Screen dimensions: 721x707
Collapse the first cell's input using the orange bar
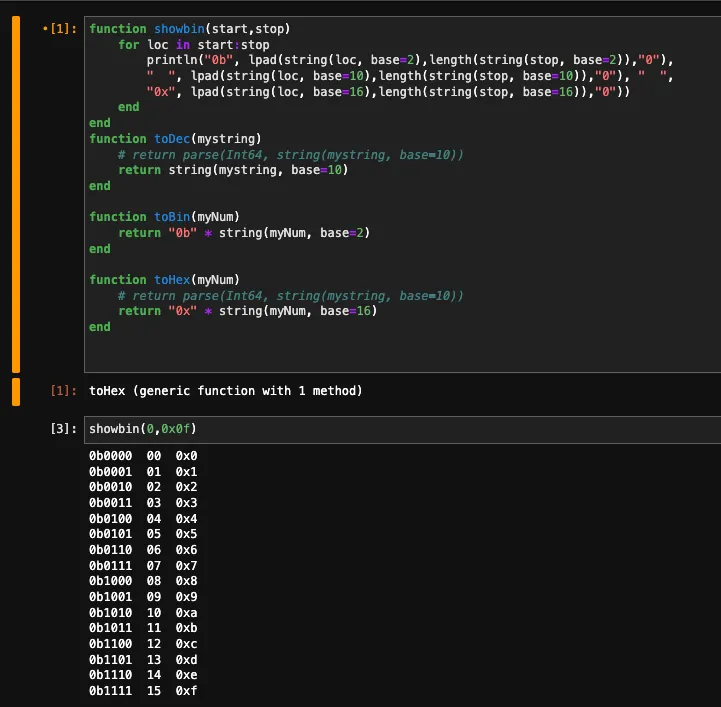16,195
